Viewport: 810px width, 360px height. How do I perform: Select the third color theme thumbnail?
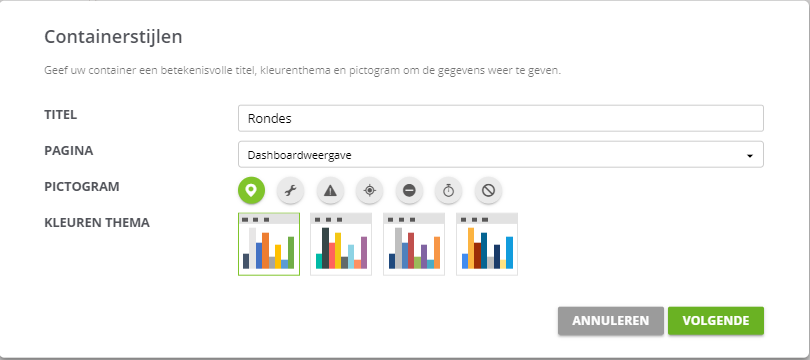[x=414, y=244]
